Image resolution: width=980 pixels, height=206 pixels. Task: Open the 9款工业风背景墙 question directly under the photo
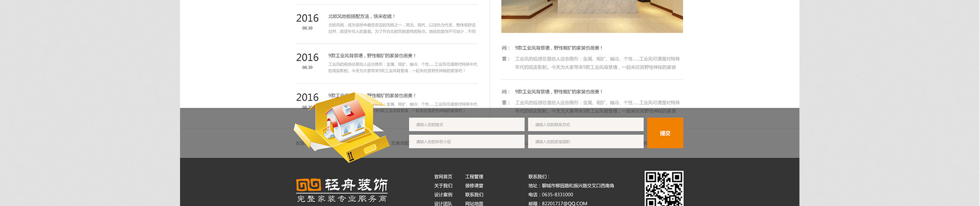(x=559, y=48)
